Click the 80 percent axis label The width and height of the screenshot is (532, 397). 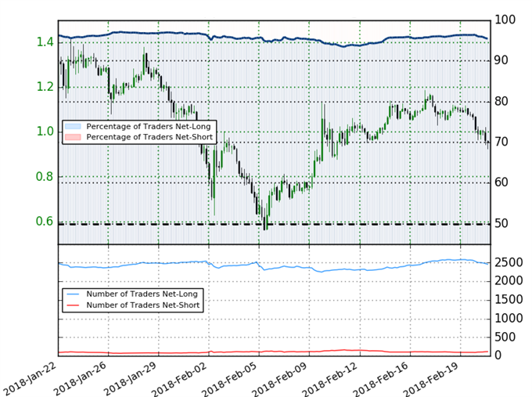501,101
